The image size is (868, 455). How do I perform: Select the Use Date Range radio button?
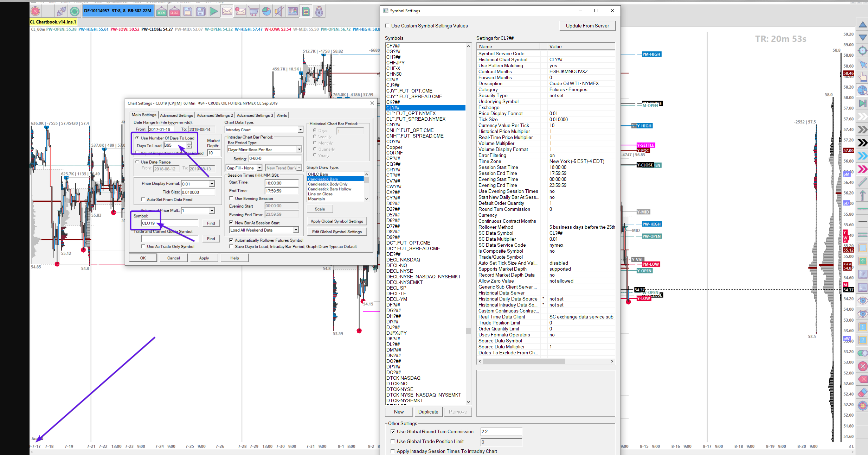(x=137, y=162)
